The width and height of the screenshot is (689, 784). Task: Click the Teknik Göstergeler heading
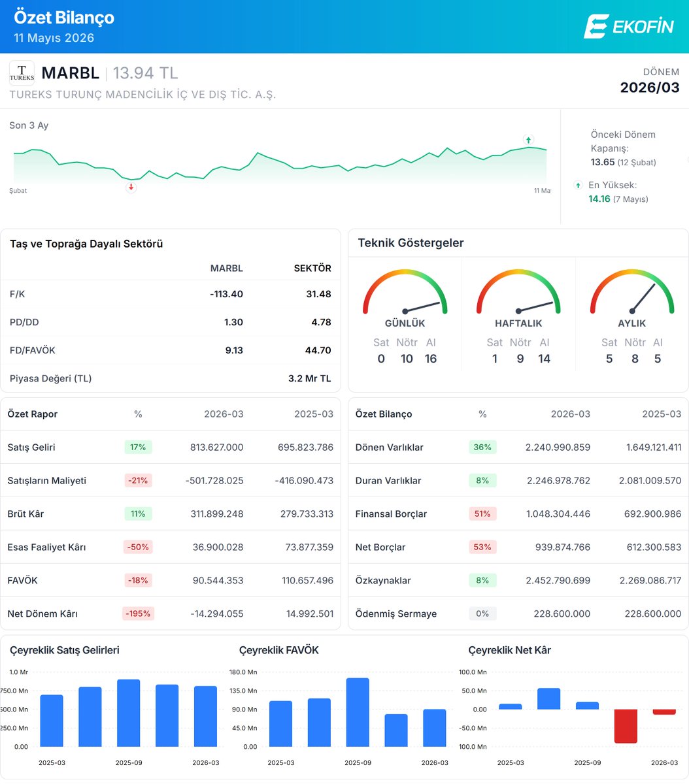(411, 243)
